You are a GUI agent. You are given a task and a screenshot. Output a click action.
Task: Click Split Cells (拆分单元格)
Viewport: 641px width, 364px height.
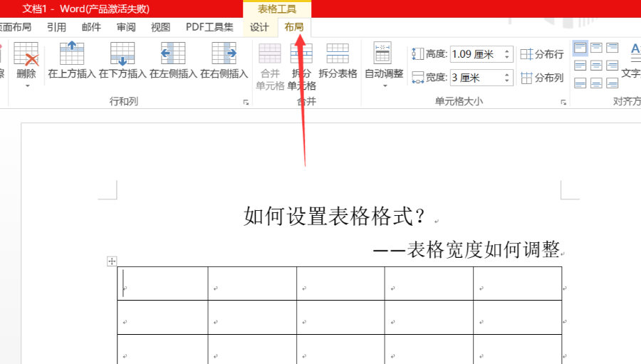[301, 67]
